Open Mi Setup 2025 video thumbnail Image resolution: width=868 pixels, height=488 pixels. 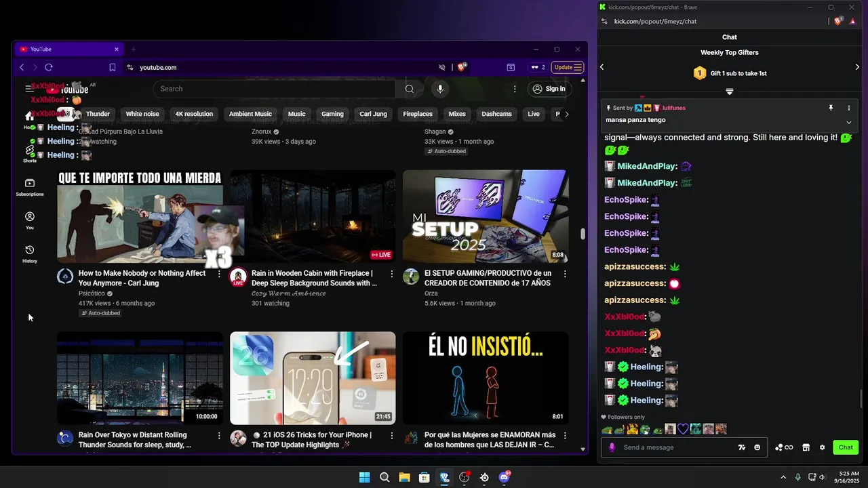[486, 216]
